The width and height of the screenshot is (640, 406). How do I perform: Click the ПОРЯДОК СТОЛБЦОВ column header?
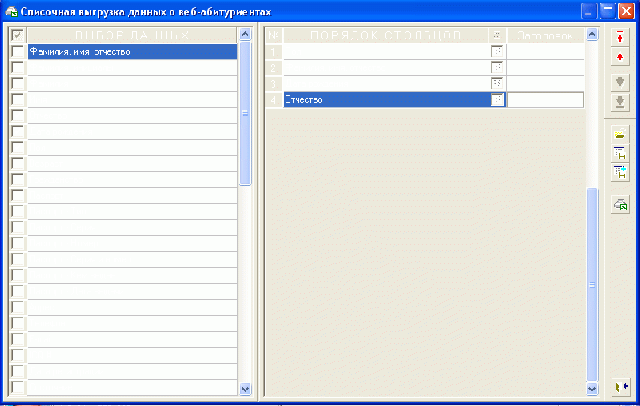point(387,35)
